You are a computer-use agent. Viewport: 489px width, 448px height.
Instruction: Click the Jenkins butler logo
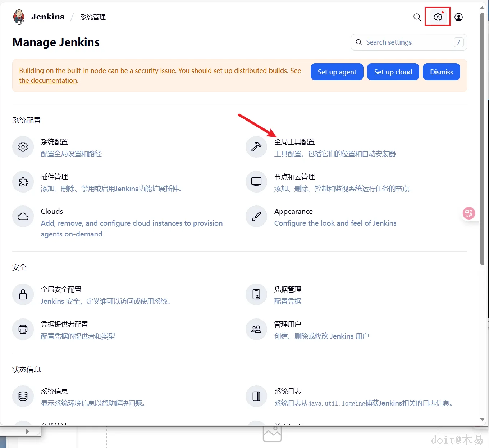tap(19, 17)
